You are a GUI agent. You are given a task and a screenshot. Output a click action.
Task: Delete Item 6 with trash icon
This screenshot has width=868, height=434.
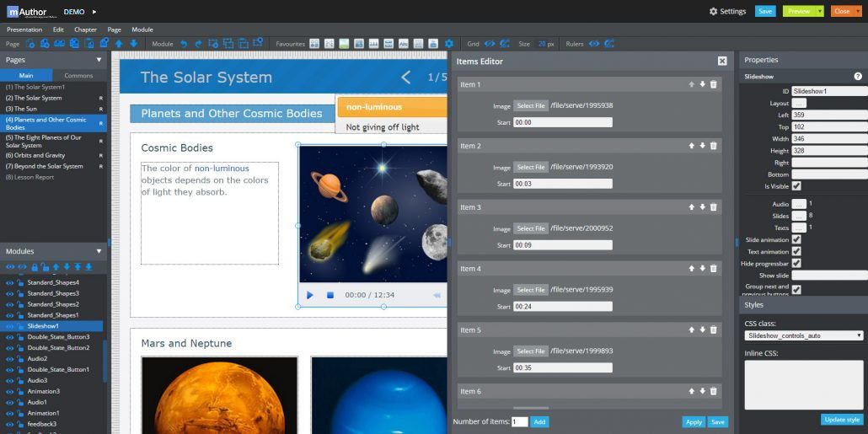714,391
